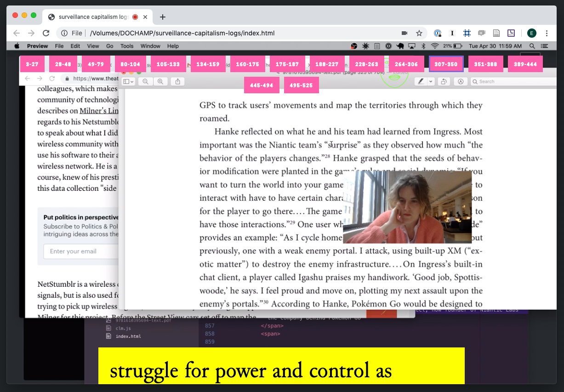Click the camera indicator in address bar
Screen dimensions: 564x392
pyautogui.click(x=404, y=33)
